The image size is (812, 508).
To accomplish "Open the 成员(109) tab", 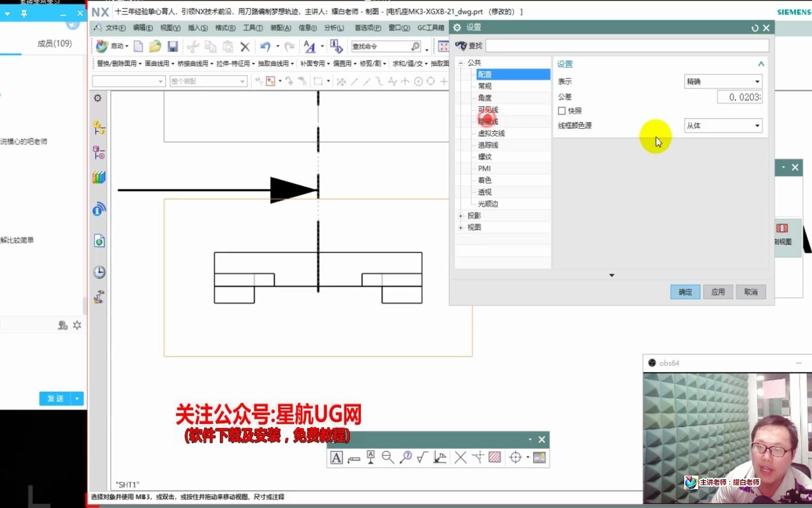I will click(55, 43).
